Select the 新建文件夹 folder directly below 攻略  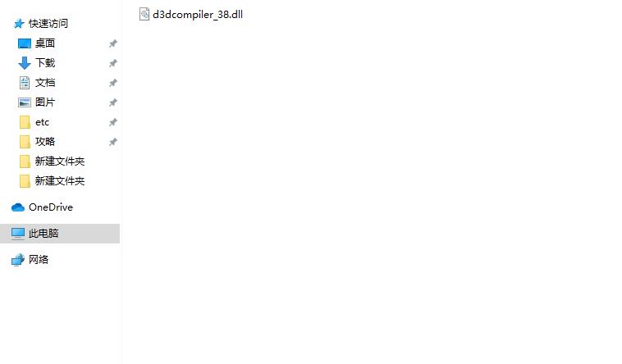60,162
